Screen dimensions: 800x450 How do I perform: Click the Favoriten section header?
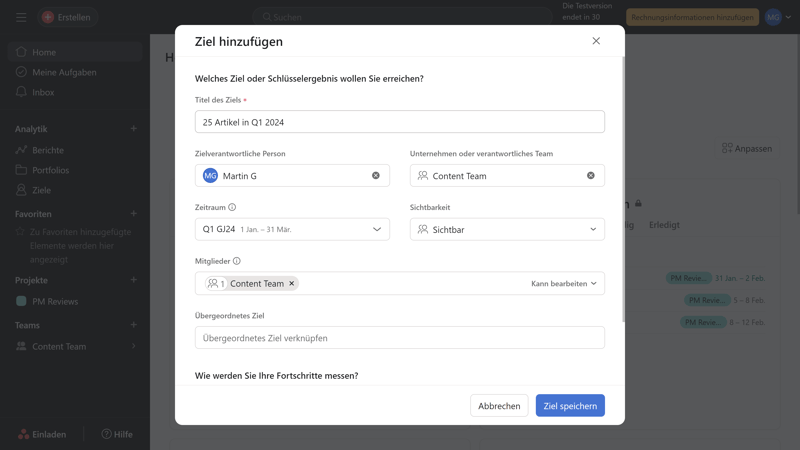(x=33, y=214)
